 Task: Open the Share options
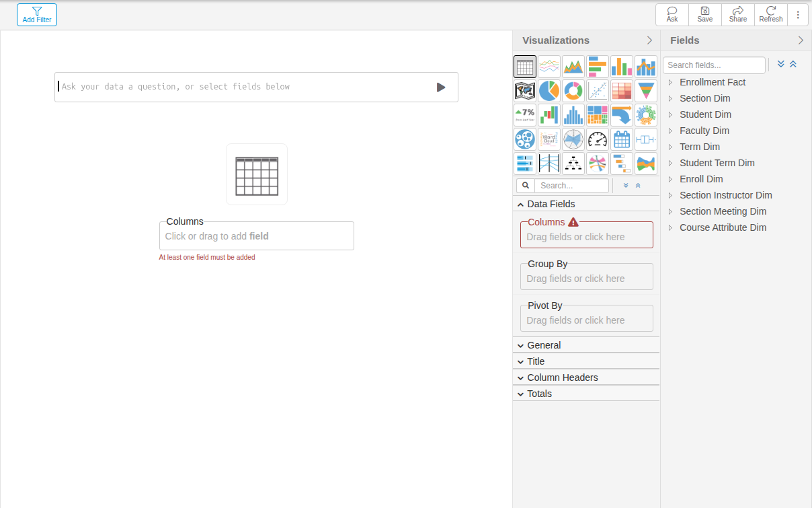tap(738, 15)
